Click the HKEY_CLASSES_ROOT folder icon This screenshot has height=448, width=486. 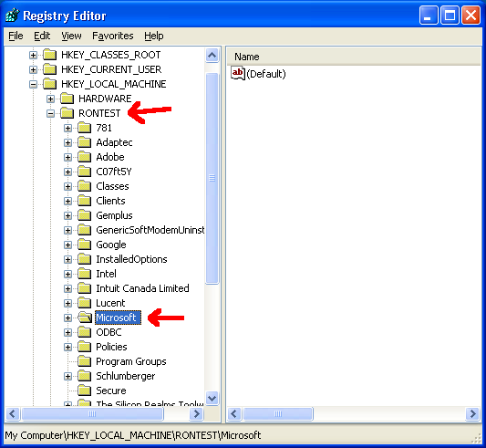click(49, 55)
